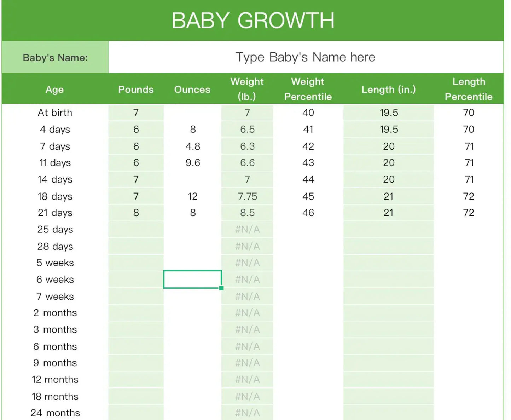The height and width of the screenshot is (420, 511).
Task: Click the empty Ounces cell for At birth
Action: [193, 113]
